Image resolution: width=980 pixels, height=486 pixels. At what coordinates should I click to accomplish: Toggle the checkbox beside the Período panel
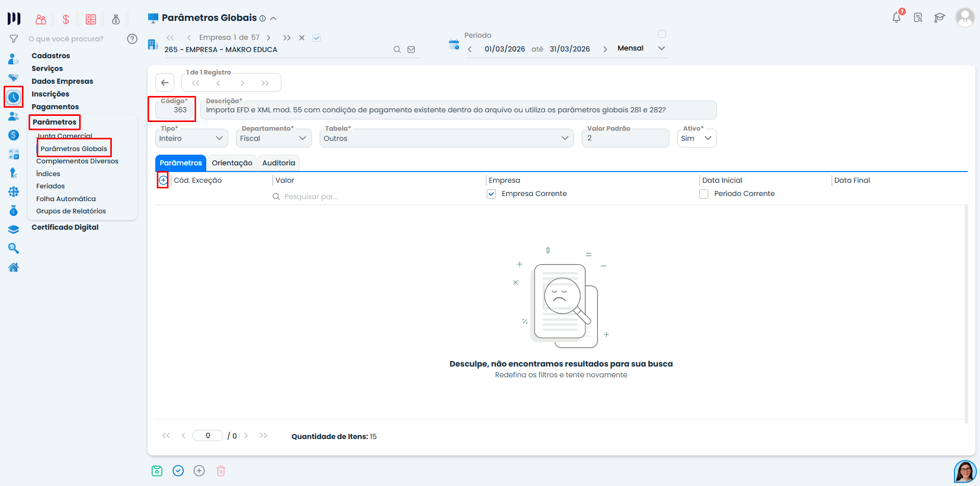click(x=662, y=34)
